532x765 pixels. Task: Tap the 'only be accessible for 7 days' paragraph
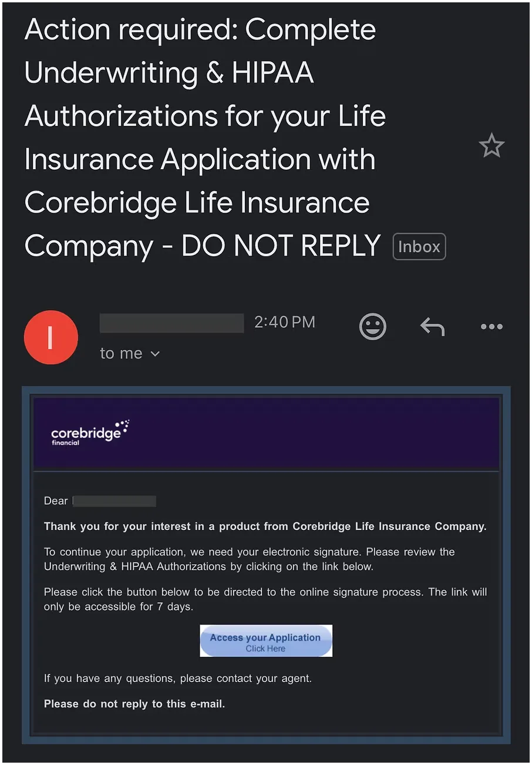click(x=265, y=599)
